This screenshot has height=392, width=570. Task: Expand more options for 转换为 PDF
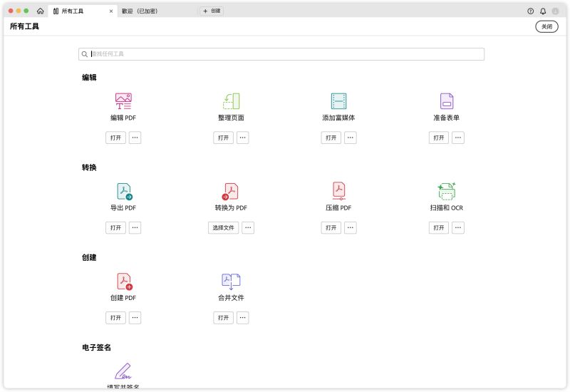(x=248, y=227)
